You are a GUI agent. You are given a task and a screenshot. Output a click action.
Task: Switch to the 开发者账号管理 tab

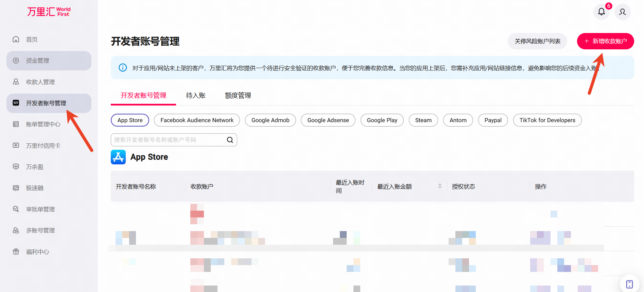[143, 96]
